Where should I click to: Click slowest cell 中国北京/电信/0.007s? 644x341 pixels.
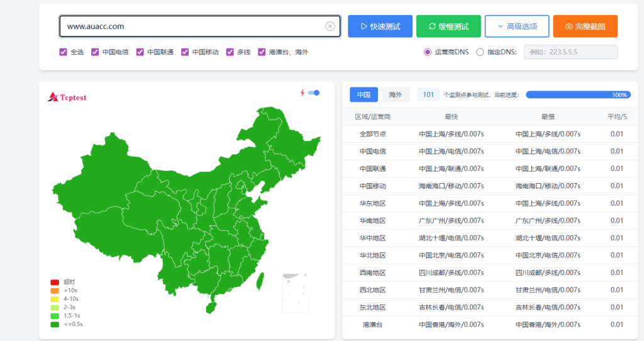[548, 255]
